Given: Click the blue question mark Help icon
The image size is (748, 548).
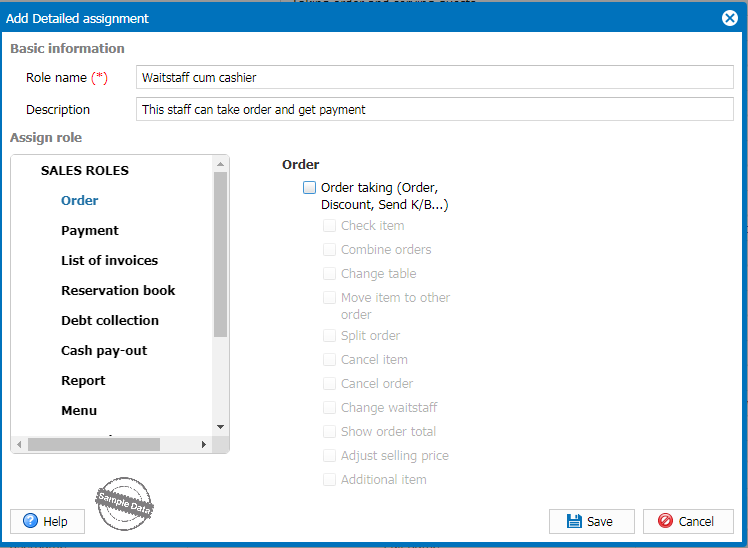Looking at the screenshot, I should click(30, 521).
